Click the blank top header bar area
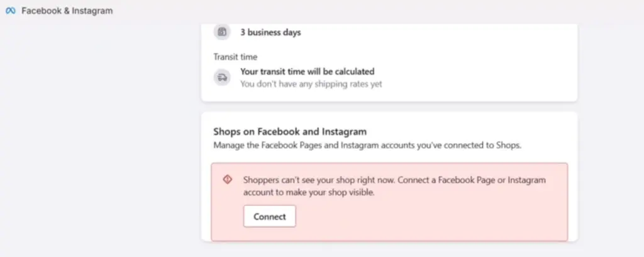The image size is (644, 257). (377, 11)
